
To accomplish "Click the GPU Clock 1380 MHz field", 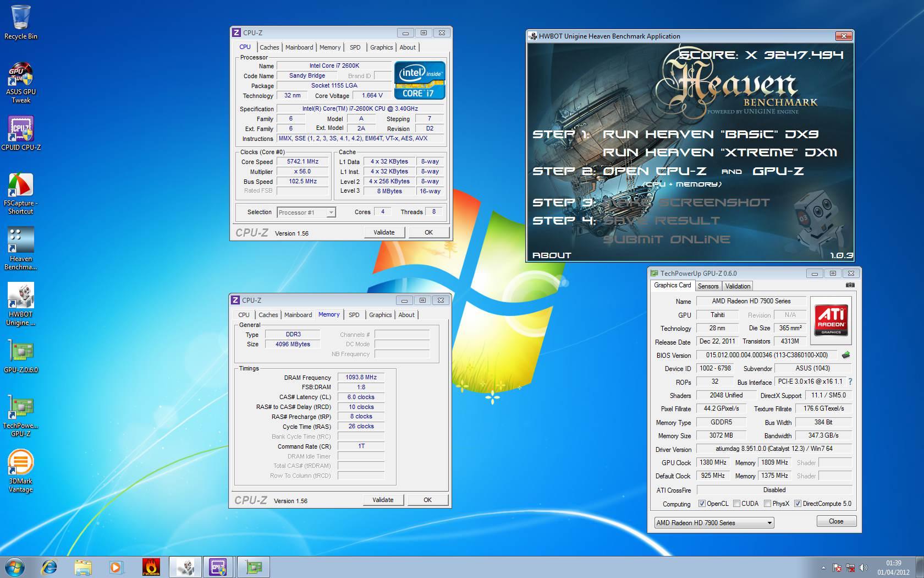I will [713, 462].
